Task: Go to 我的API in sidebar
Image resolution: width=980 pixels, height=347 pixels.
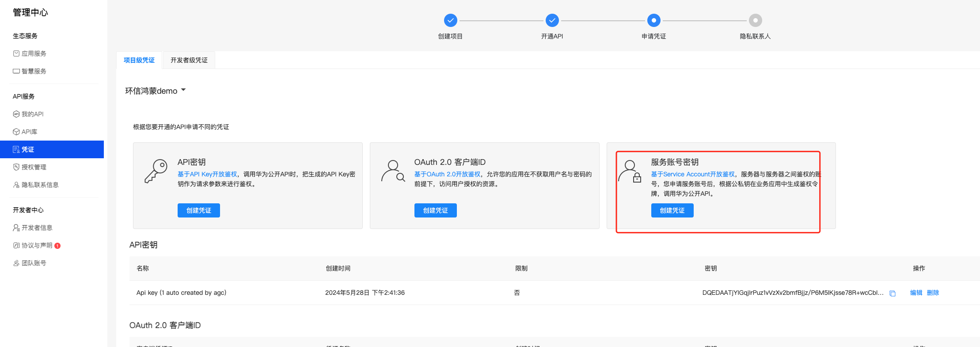Action: [x=32, y=114]
